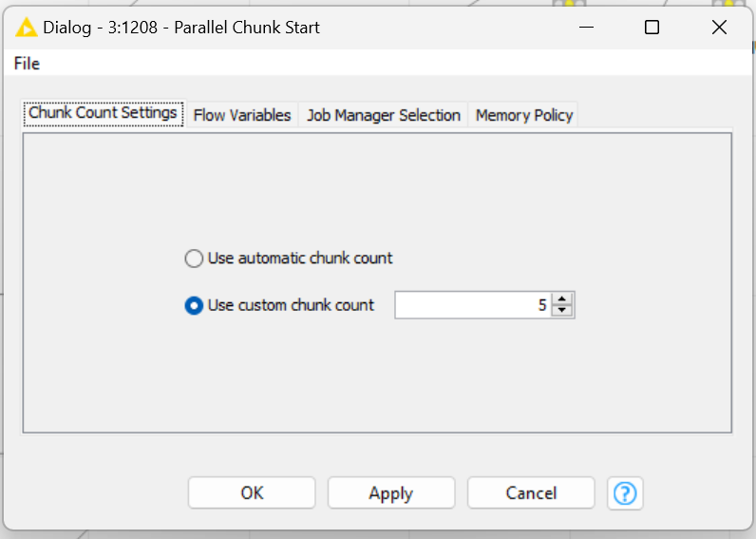Minimize the Parallel Chunk Start dialog
This screenshot has height=539, width=756.
pos(584,28)
